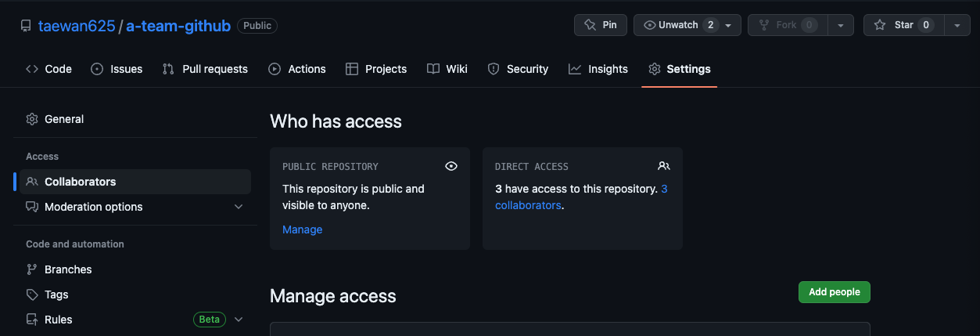Click the Pull requests branch icon
Screen dimensions: 980x336
pos(168,69)
